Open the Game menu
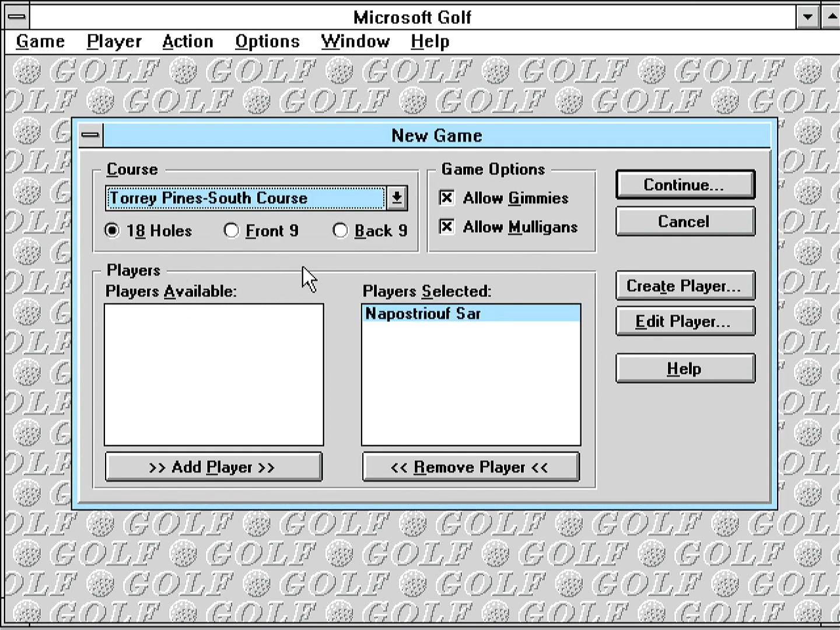840x630 pixels. 40,41
